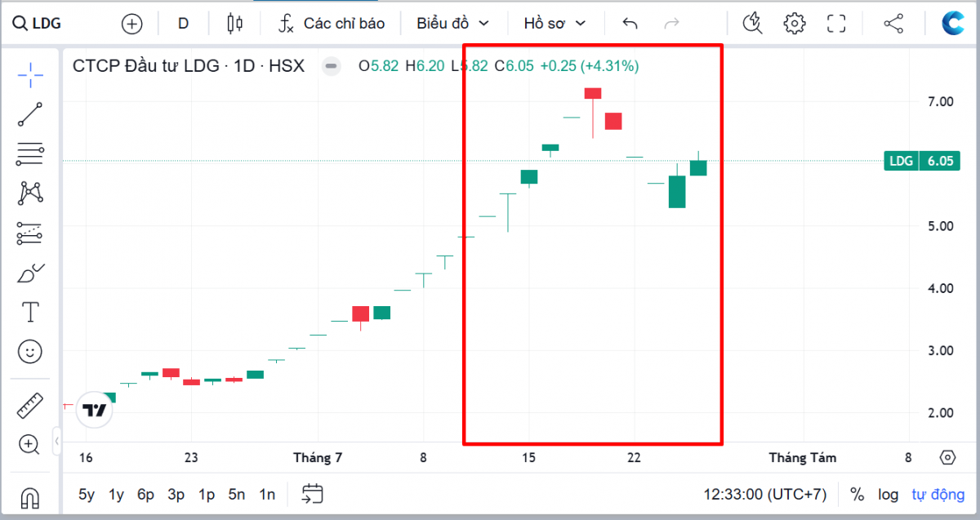Open the D timeframe interval selector
The image size is (980, 520).
183,23
